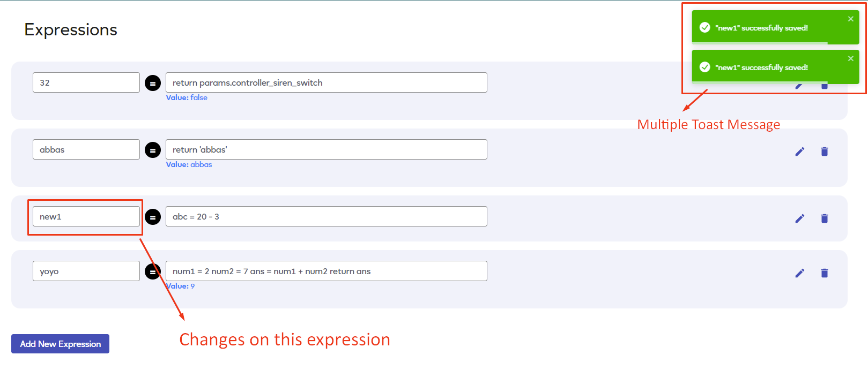The image size is (868, 370).
Task: Focus the name field containing abbas
Action: [x=86, y=149]
